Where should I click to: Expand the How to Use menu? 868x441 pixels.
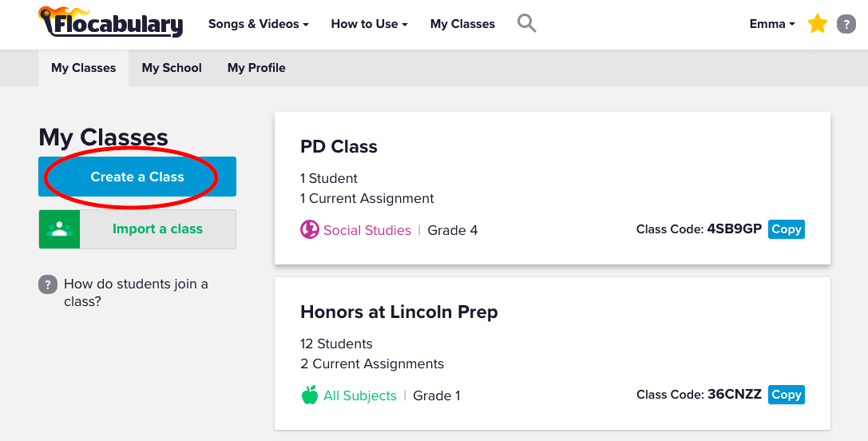369,24
